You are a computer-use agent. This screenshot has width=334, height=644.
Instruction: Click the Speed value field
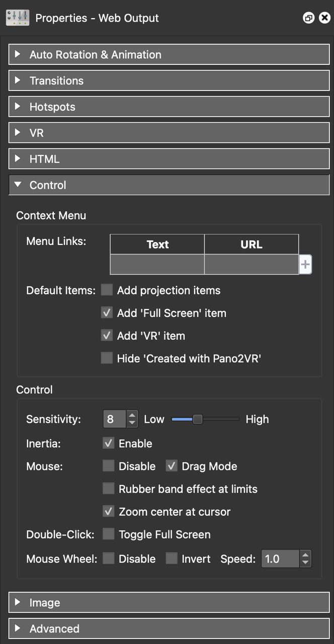pyautogui.click(x=280, y=559)
